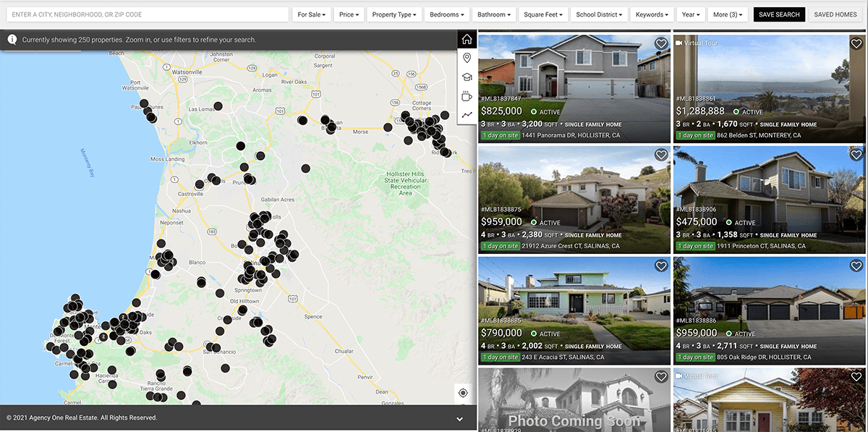Image resolution: width=868 pixels, height=432 pixels.
Task: Open SAVED HOMES
Action: pyautogui.click(x=835, y=14)
